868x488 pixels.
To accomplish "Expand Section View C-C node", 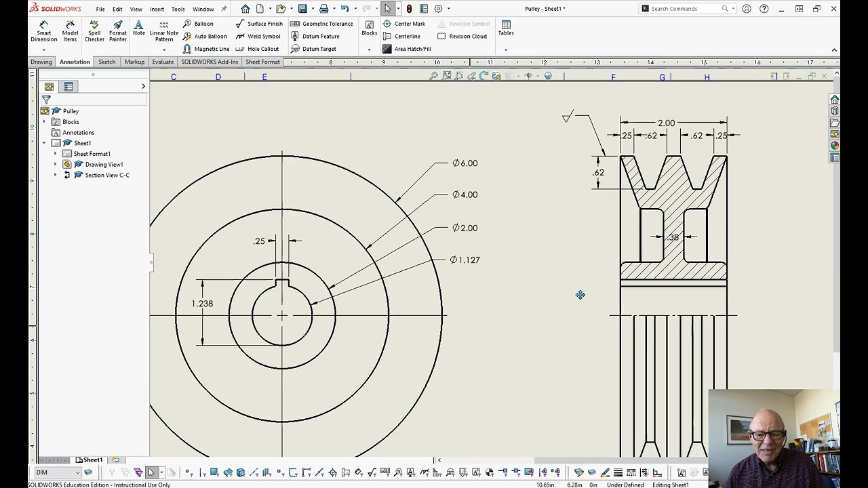I will click(x=56, y=175).
